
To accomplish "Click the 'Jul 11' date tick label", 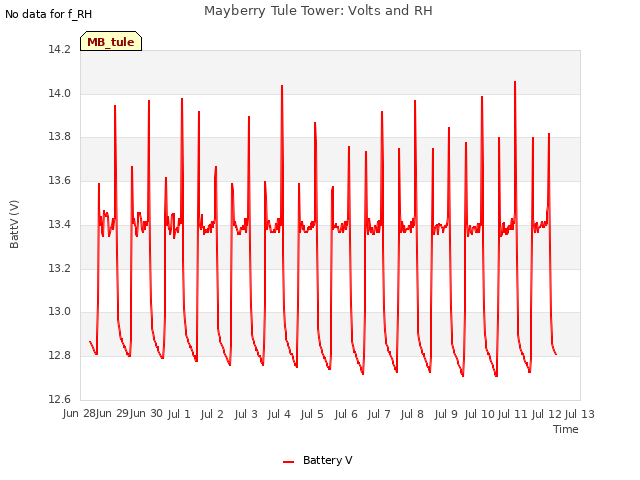I will [513, 414].
